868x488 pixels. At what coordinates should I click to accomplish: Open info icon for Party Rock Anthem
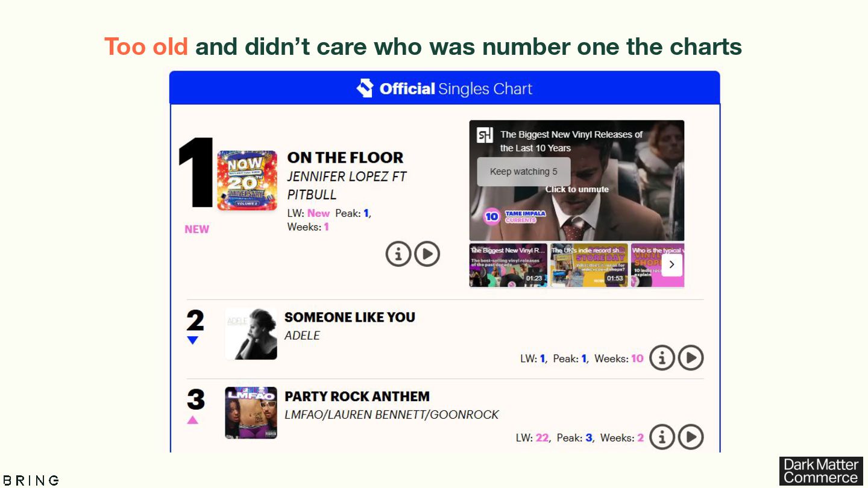[x=662, y=437]
